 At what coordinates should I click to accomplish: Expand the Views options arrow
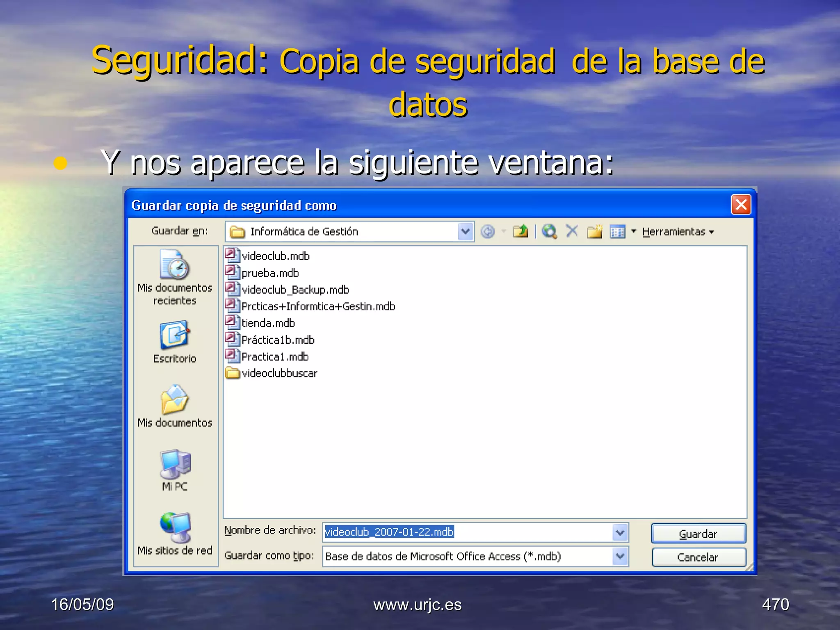tap(634, 232)
